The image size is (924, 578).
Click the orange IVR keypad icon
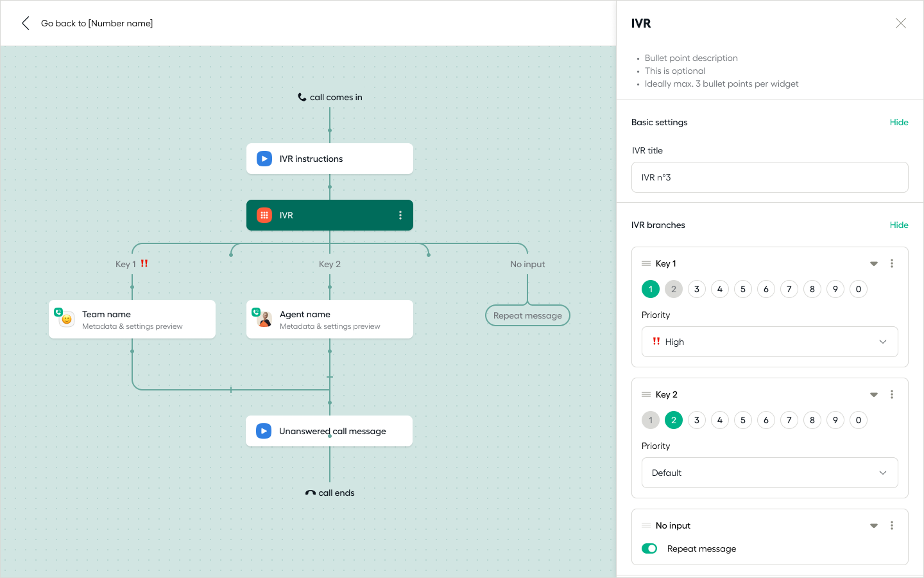[264, 215]
